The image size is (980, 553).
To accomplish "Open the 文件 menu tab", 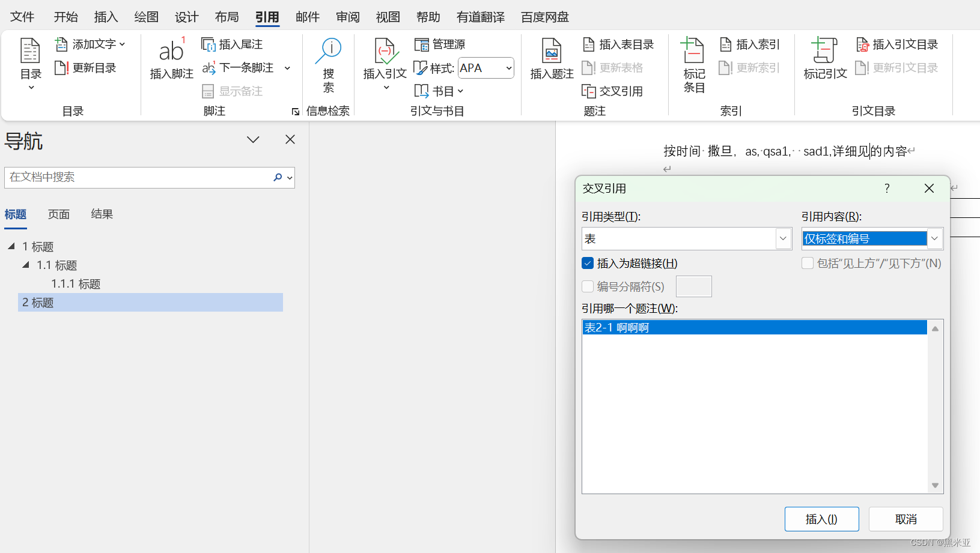I will (22, 17).
